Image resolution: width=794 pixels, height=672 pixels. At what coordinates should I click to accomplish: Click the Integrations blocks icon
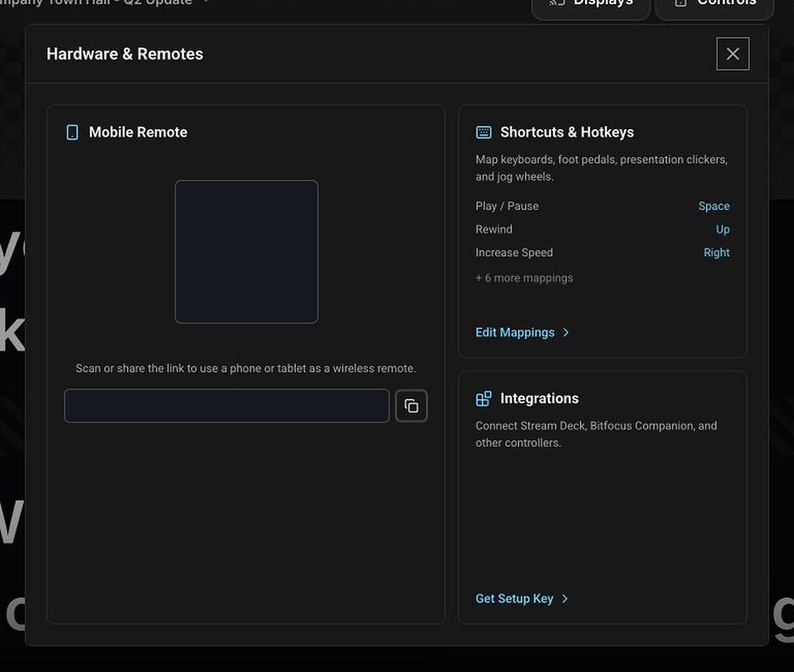(x=483, y=399)
